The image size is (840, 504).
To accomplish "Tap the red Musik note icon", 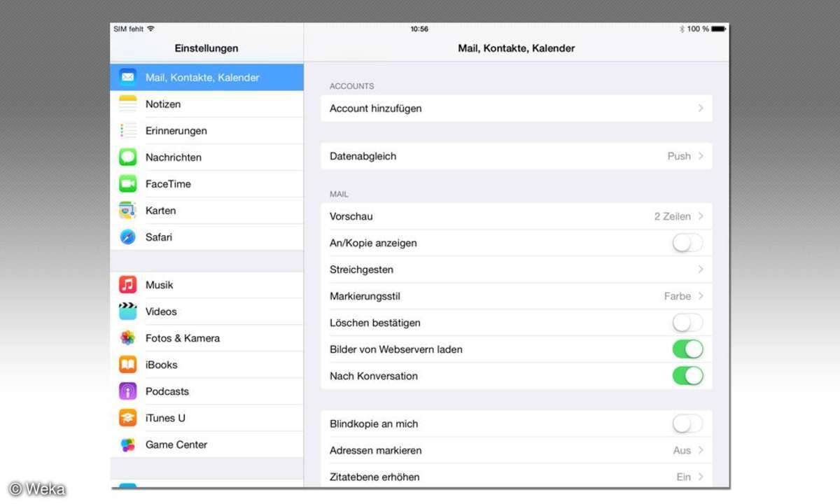I will (127, 284).
